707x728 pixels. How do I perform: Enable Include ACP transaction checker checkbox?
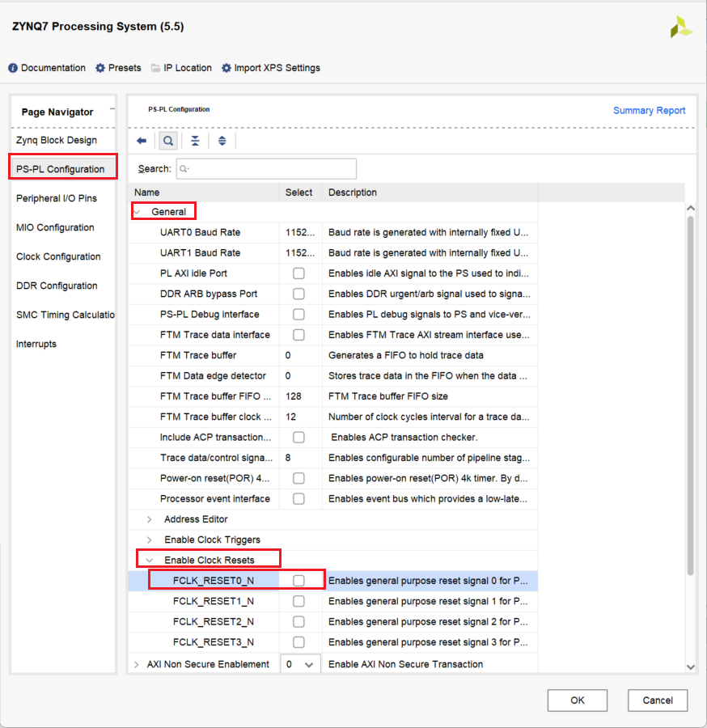click(298, 438)
